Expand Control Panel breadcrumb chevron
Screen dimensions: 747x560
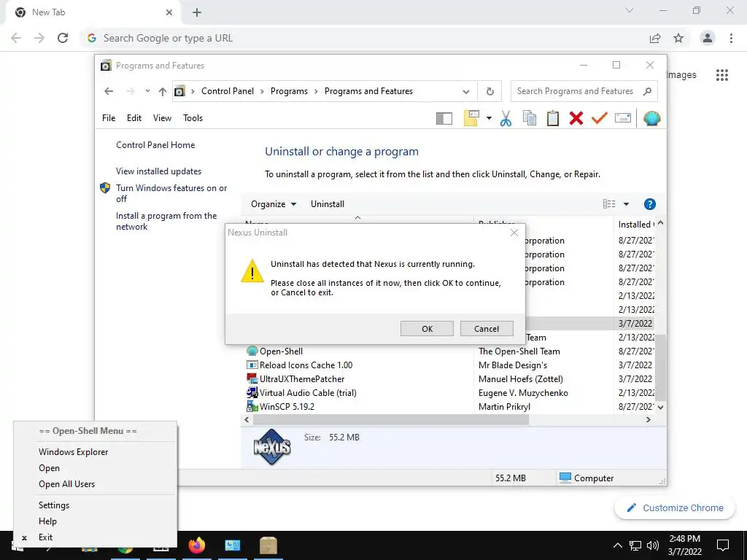(x=262, y=91)
